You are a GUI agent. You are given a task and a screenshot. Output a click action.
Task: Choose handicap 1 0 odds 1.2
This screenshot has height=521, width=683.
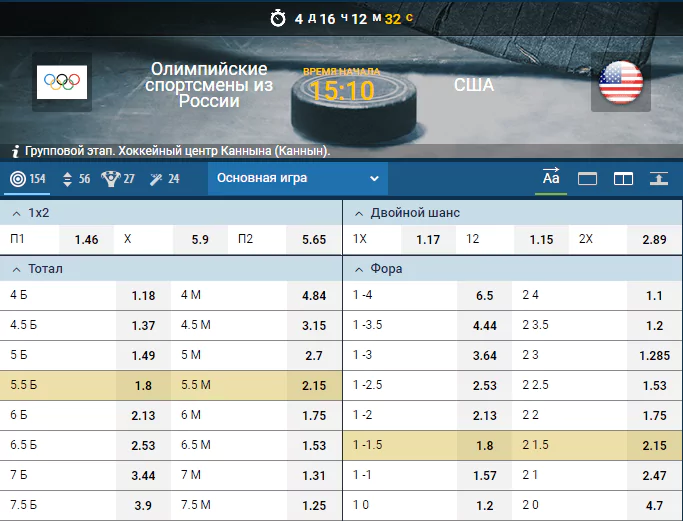[484, 506]
